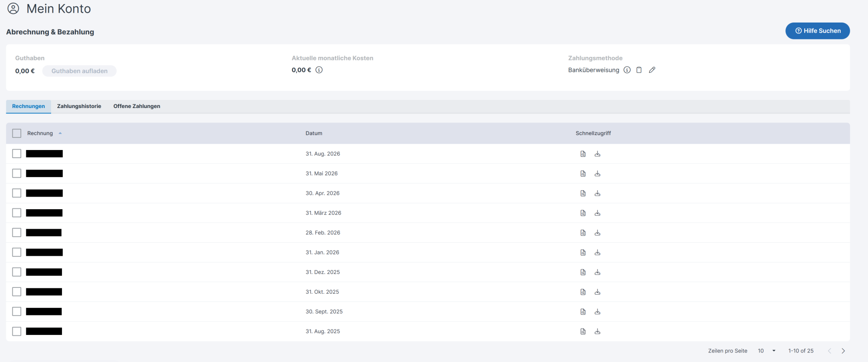Show info about Banküberweisung payment method
The width and height of the screenshot is (868, 362).
pos(627,70)
